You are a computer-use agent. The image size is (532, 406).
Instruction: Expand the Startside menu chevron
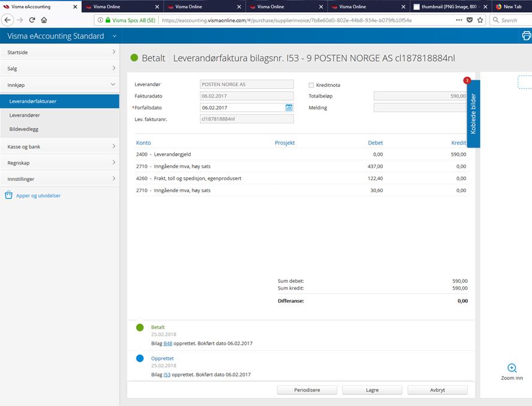[114, 52]
